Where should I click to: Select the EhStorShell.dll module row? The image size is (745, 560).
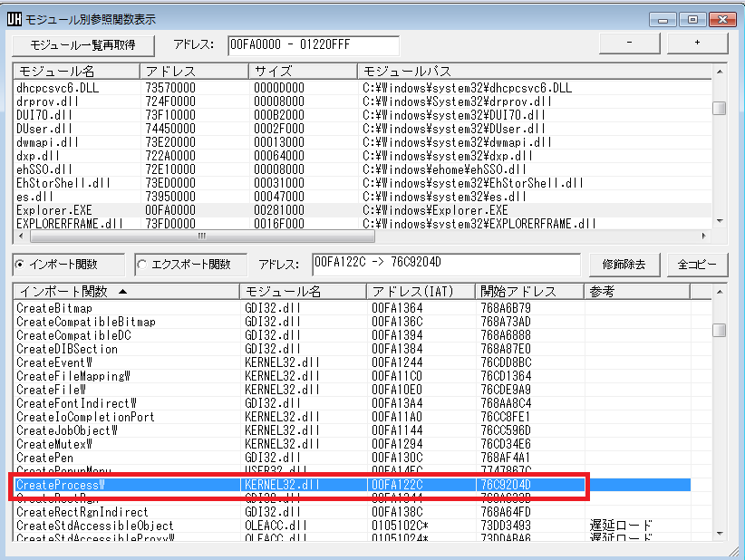[x=363, y=183]
